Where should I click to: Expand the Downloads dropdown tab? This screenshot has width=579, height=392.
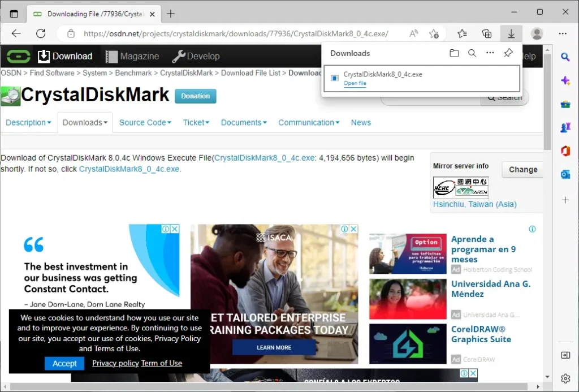[85, 123]
